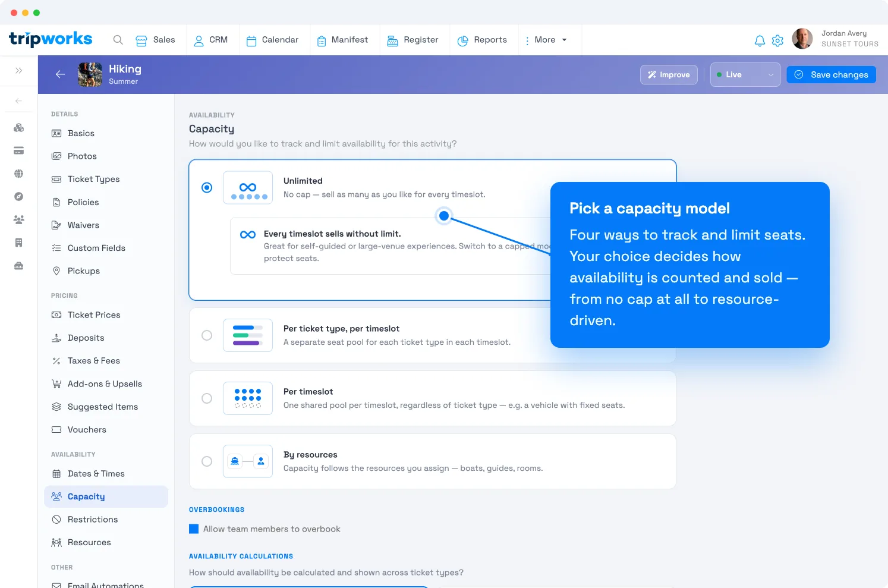Viewport: 888px width, 588px height.
Task: Select the By resources radio button
Action: tap(207, 461)
